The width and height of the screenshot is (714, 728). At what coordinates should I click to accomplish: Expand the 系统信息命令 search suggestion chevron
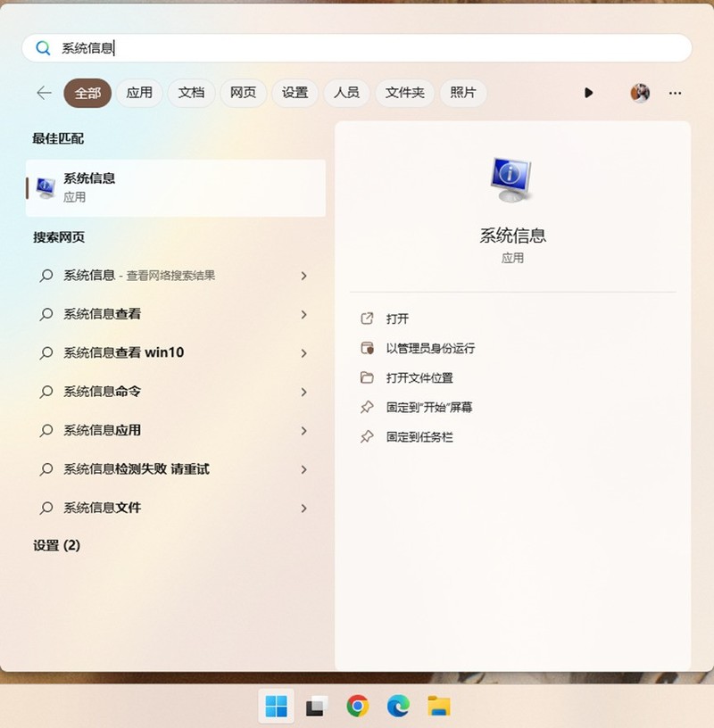click(x=303, y=392)
